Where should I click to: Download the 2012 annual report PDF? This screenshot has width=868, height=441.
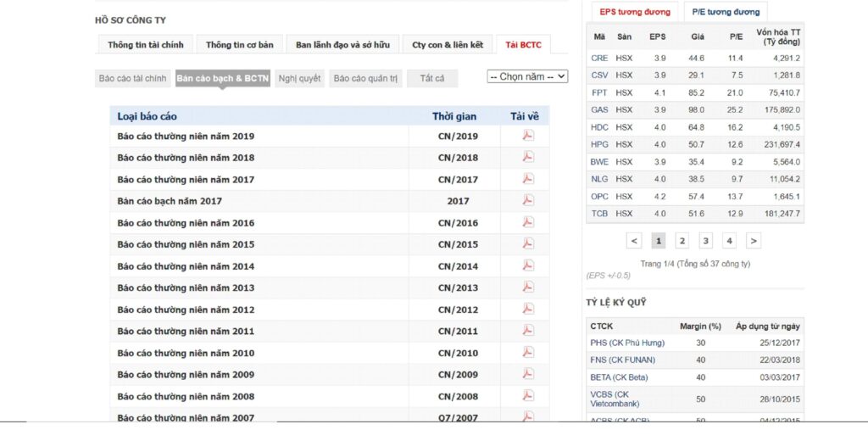click(528, 309)
